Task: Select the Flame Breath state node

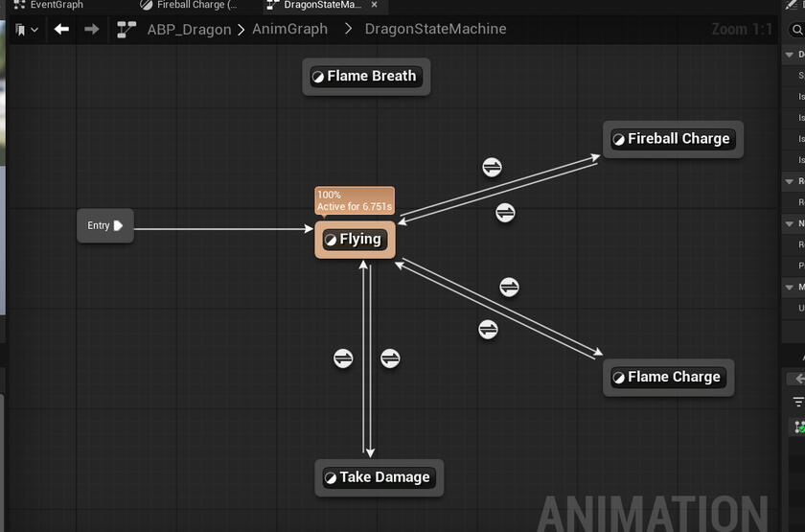Action: (366, 77)
